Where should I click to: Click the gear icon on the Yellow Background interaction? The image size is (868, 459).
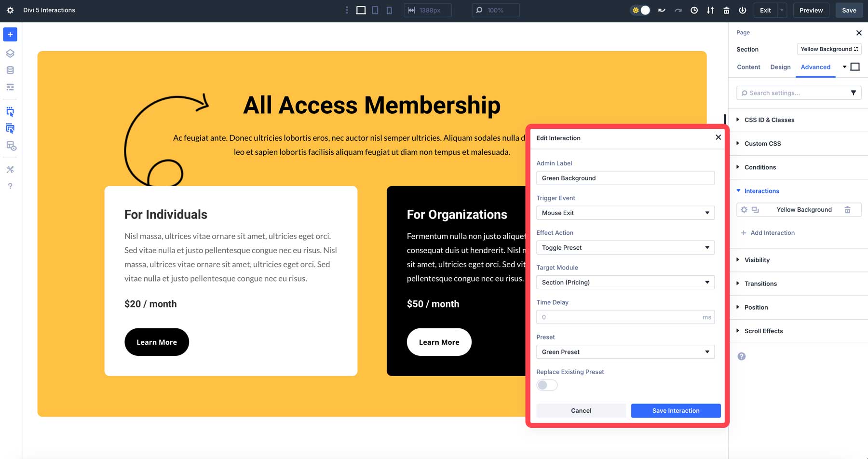click(x=744, y=210)
